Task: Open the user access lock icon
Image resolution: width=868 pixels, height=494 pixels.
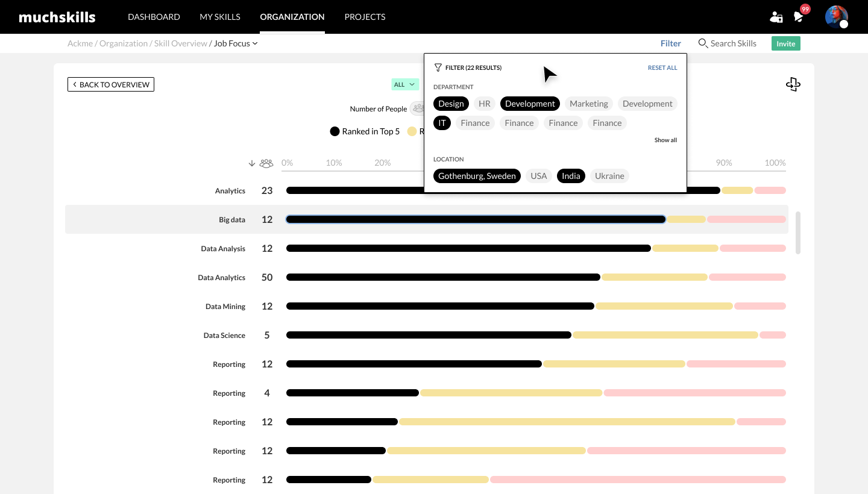Action: point(776,17)
